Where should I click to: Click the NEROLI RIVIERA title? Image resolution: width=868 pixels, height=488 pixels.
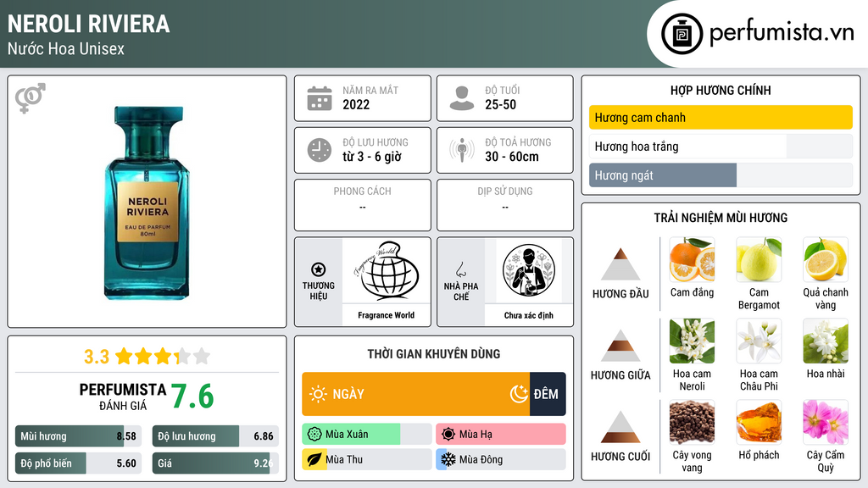[x=88, y=24]
